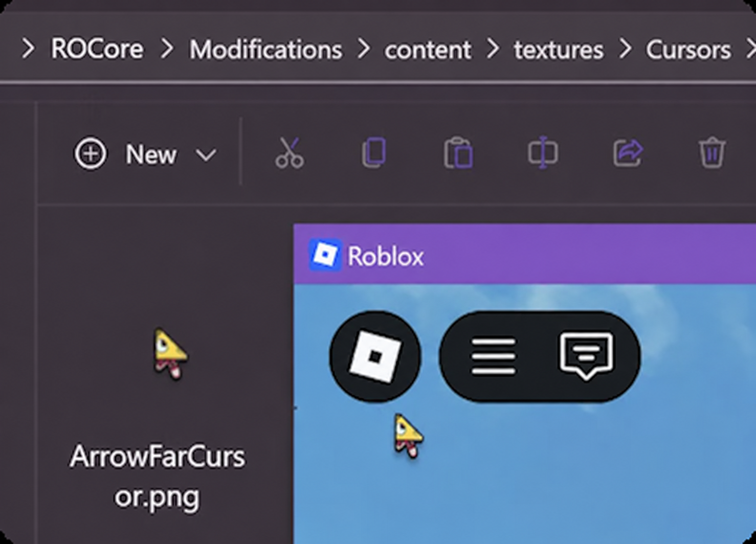Viewport: 756px width, 544px height.
Task: Navigate to textures folder in breadcrumb
Action: (x=559, y=50)
